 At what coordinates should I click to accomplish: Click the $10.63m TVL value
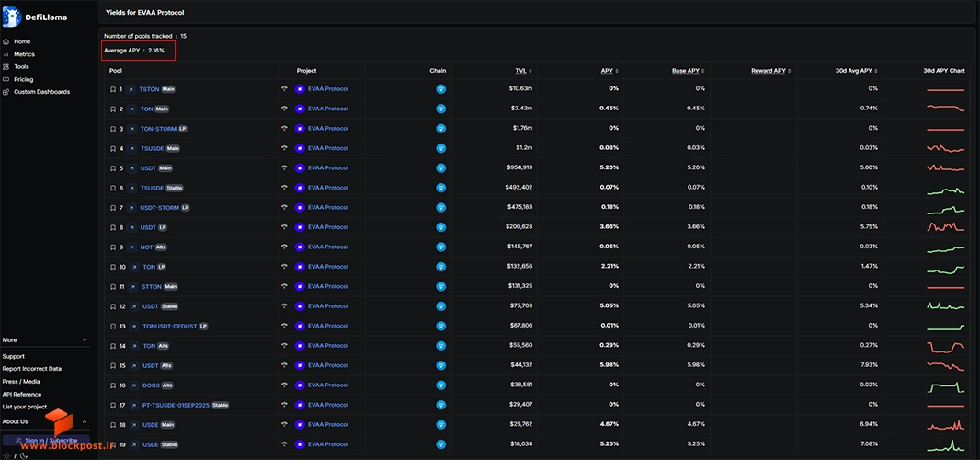(520, 89)
